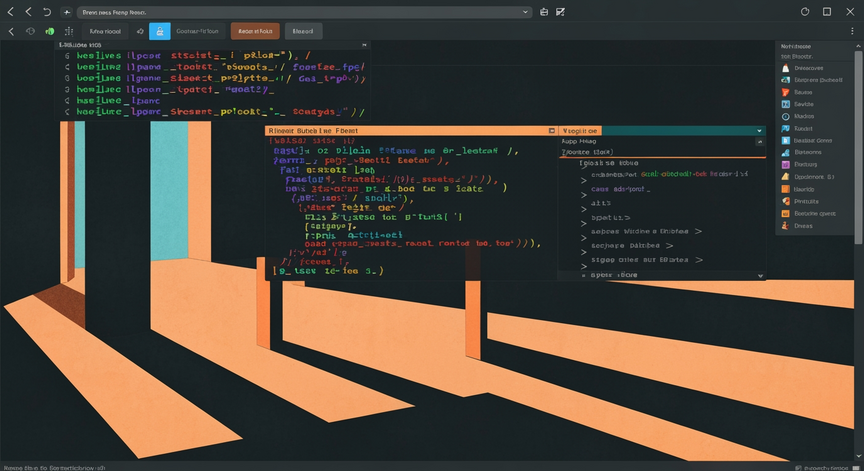Open the address field dropdown chevron
The height and width of the screenshot is (471, 864).
click(525, 12)
